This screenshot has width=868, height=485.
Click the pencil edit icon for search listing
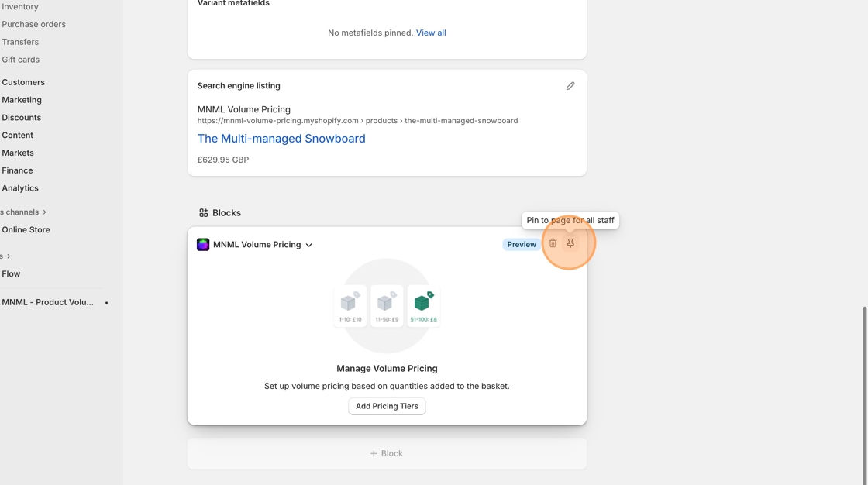pyautogui.click(x=570, y=86)
